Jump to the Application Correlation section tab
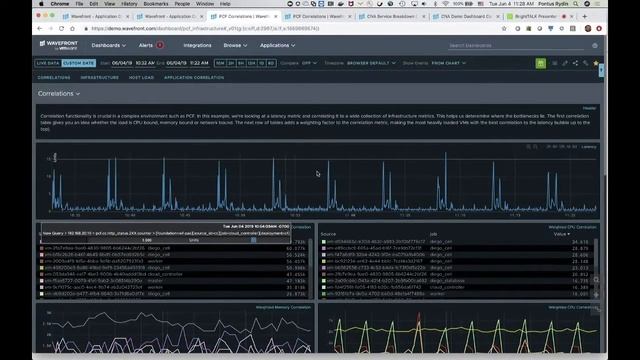This screenshot has height=360, width=640. [x=194, y=78]
